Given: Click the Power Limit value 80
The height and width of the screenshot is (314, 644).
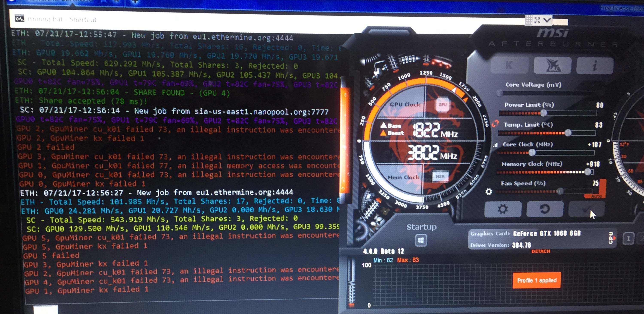Looking at the screenshot, I should [600, 105].
